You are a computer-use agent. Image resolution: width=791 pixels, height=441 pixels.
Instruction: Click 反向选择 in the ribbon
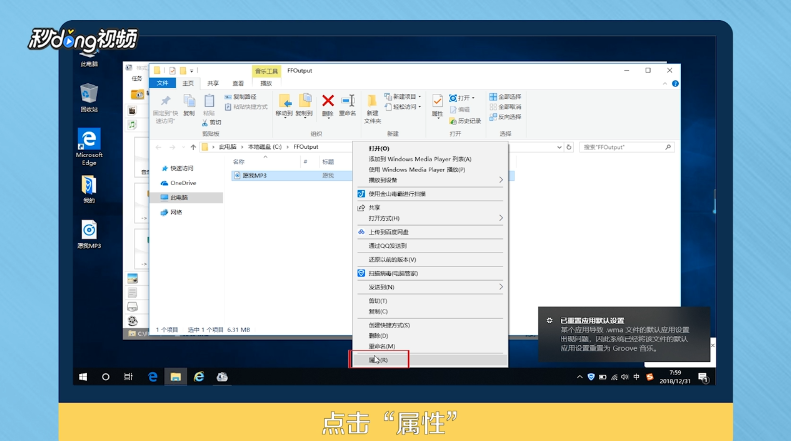pos(505,117)
